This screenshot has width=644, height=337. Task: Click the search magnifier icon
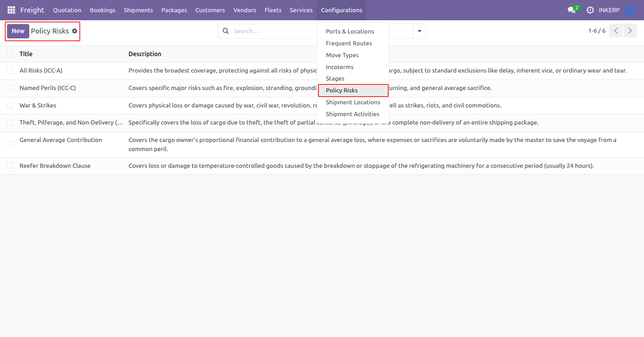point(226,31)
